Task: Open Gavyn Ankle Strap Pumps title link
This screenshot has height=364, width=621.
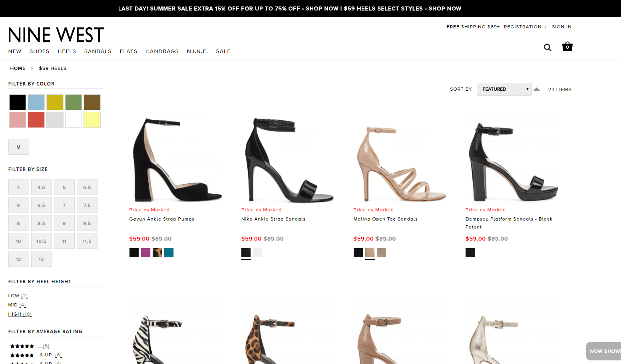Action: coord(162,219)
